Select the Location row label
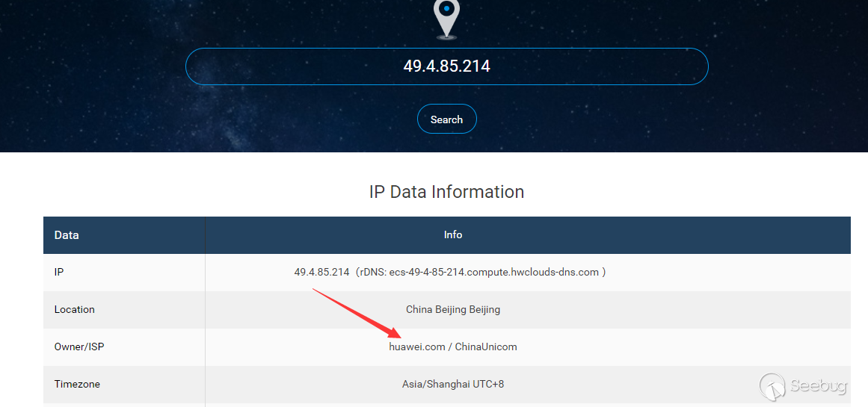This screenshot has width=868, height=407. [74, 309]
